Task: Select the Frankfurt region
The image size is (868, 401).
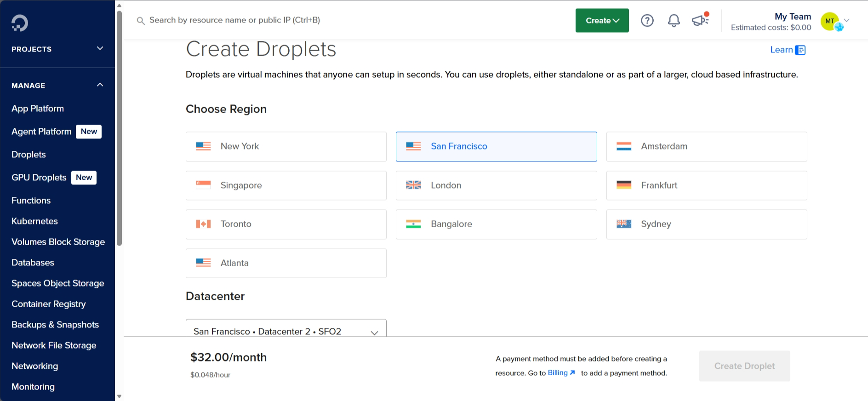Action: pyautogui.click(x=707, y=185)
